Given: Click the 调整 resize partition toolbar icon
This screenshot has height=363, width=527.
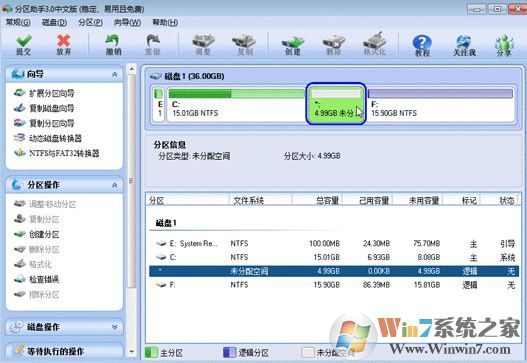Looking at the screenshot, I should (x=203, y=44).
